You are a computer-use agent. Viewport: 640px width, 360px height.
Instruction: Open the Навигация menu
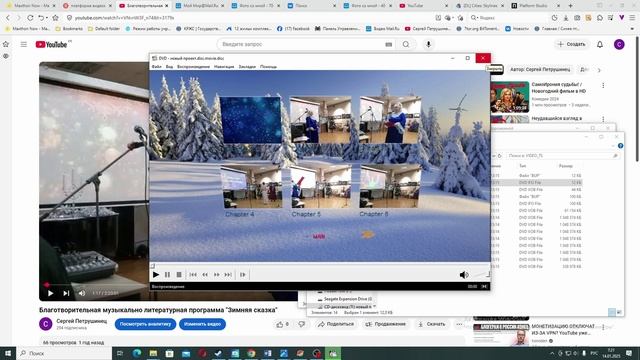(224, 67)
